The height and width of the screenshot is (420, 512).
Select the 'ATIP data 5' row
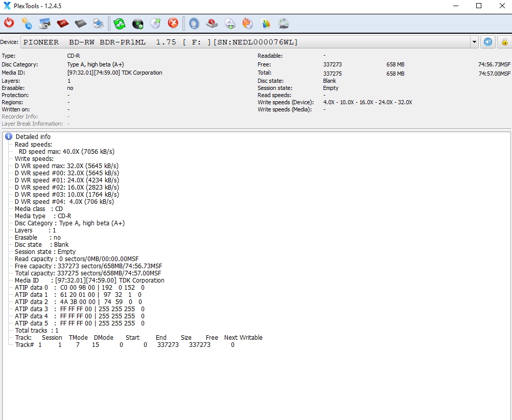[79, 324]
